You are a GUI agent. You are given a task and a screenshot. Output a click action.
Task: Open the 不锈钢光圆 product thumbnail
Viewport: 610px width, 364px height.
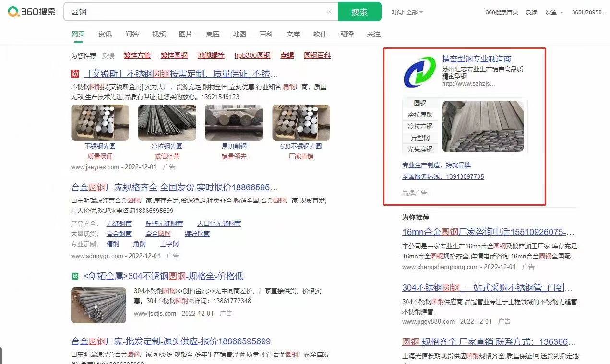(100, 122)
